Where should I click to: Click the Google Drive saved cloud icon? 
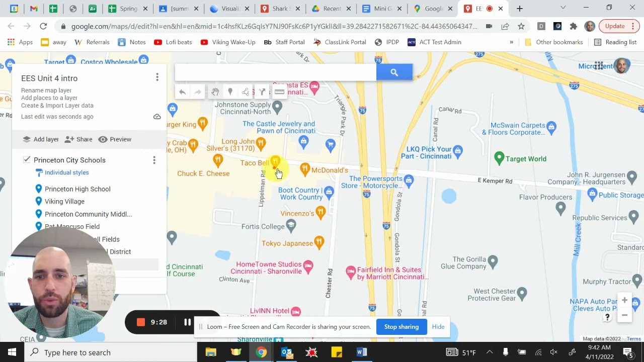(157, 117)
